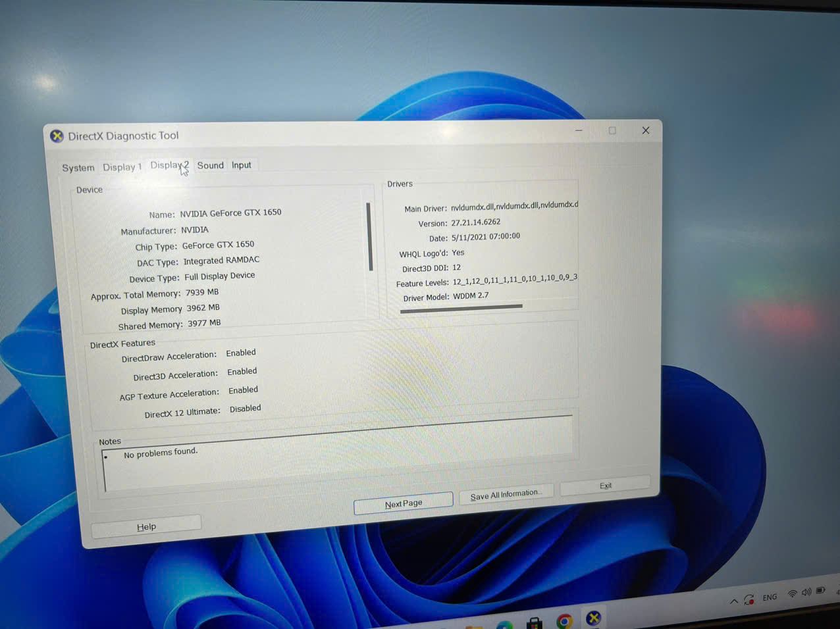Click the DirectX Features group label
The image size is (840, 629).
(122, 344)
